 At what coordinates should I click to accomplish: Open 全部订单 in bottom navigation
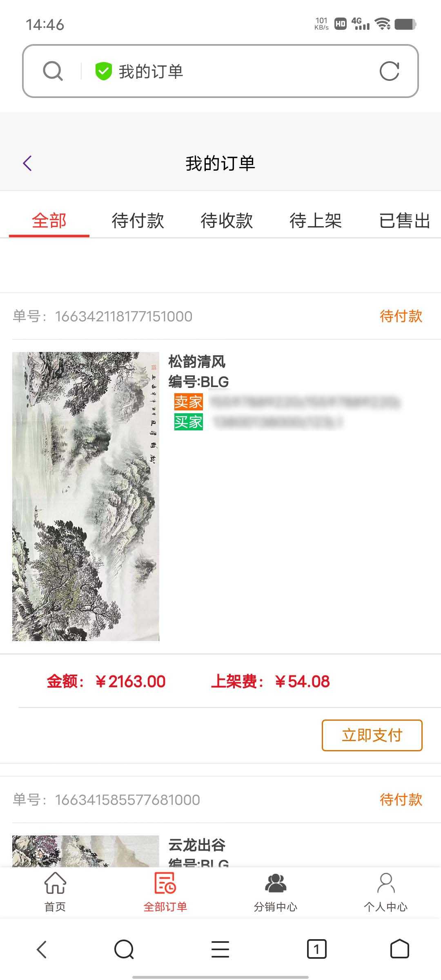click(x=165, y=892)
